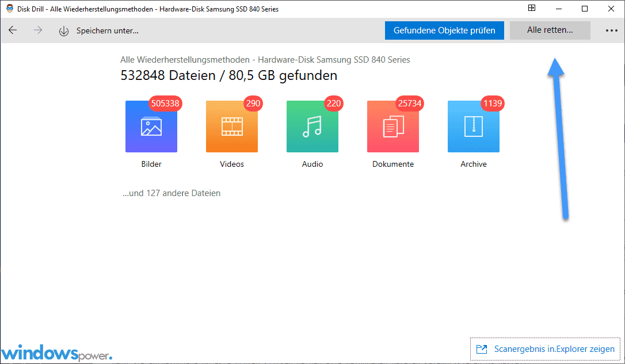Click the Disk Drill app icon in title bar

10,9
